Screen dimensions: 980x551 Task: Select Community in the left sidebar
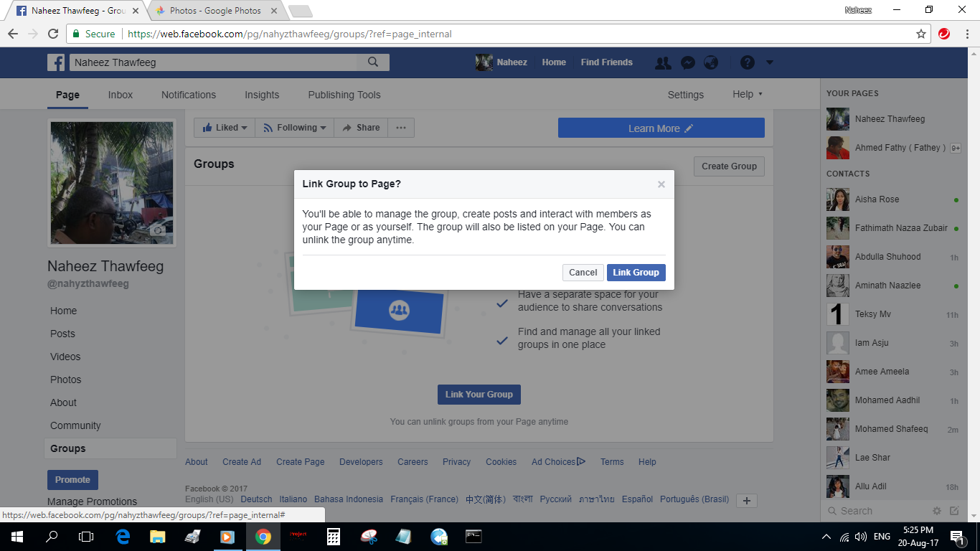tap(75, 425)
